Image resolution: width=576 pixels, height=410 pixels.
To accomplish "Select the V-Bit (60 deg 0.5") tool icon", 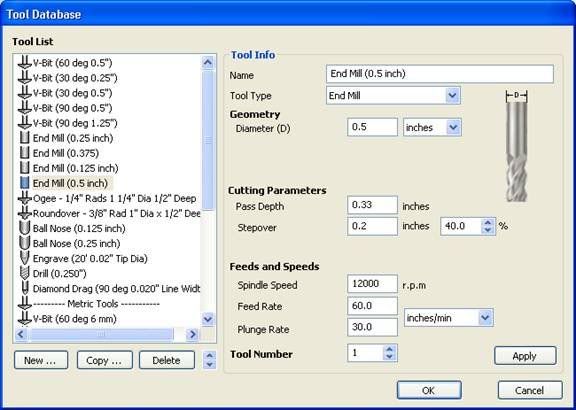I will 25,63.
